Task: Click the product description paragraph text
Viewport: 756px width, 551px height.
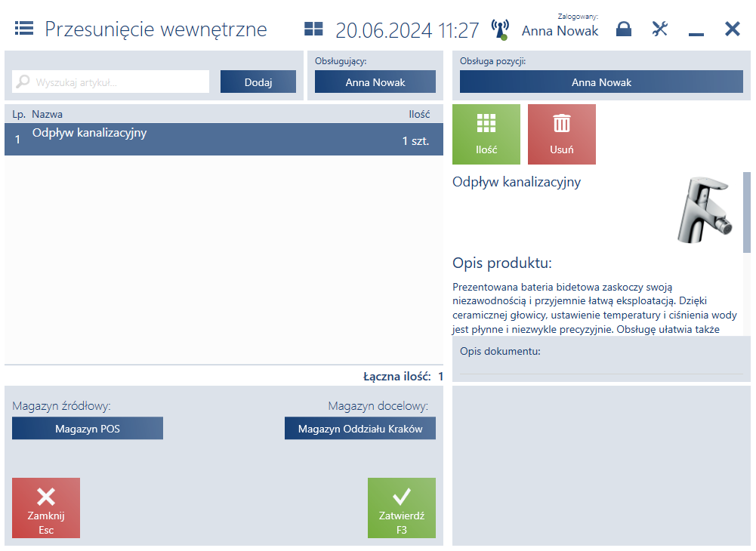Action: point(594,308)
